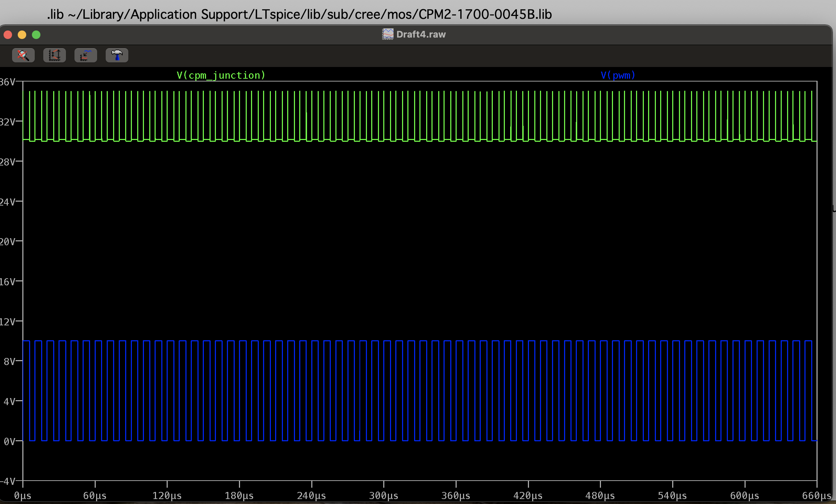Screen dimensions: 836x504
Task: Click the 480µs time axis label
Action: pyautogui.click(x=600, y=495)
